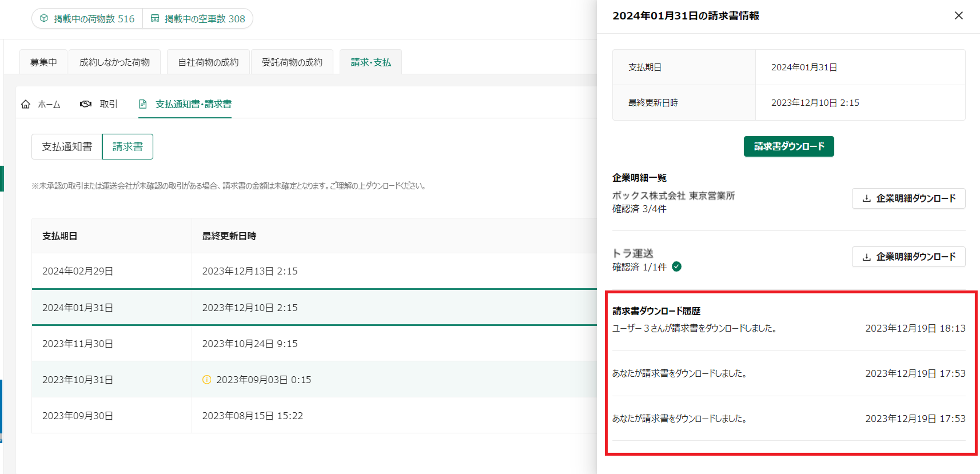Select the 2023年10月31日 invoice row
Screen dimensions: 980x474
[314, 380]
